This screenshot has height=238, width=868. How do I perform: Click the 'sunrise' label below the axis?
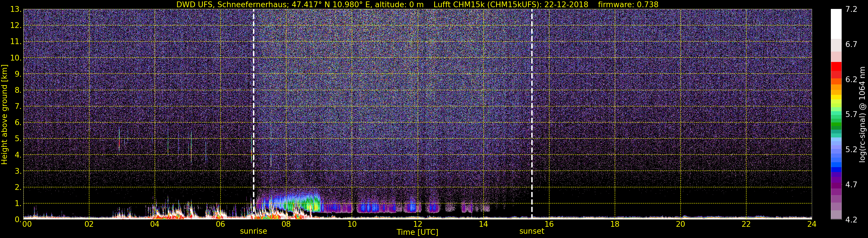254,231
